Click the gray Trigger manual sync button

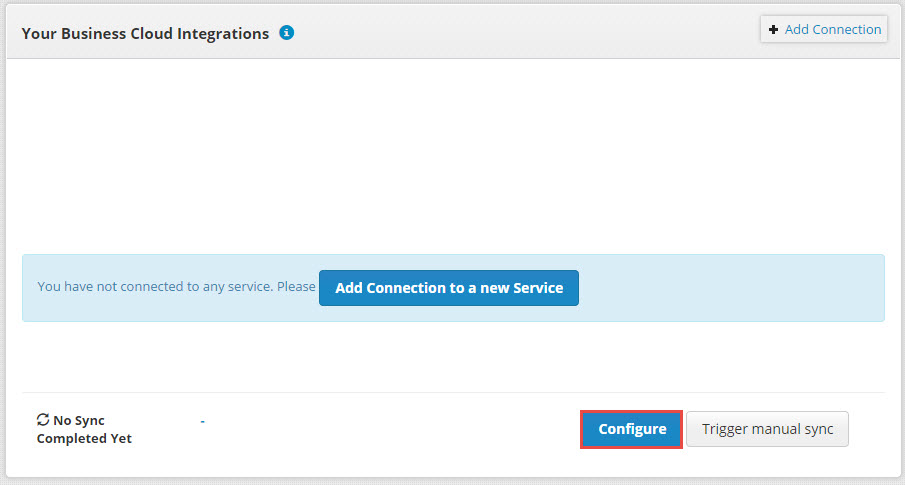click(767, 429)
